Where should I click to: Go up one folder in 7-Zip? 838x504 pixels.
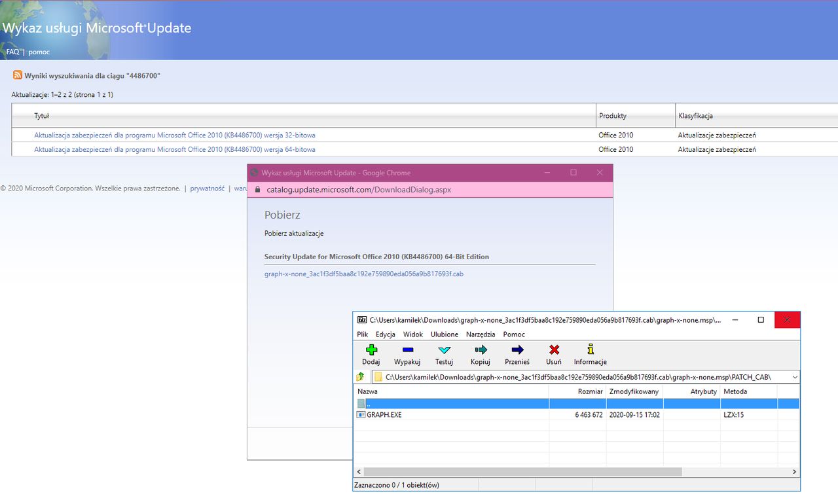pos(360,377)
